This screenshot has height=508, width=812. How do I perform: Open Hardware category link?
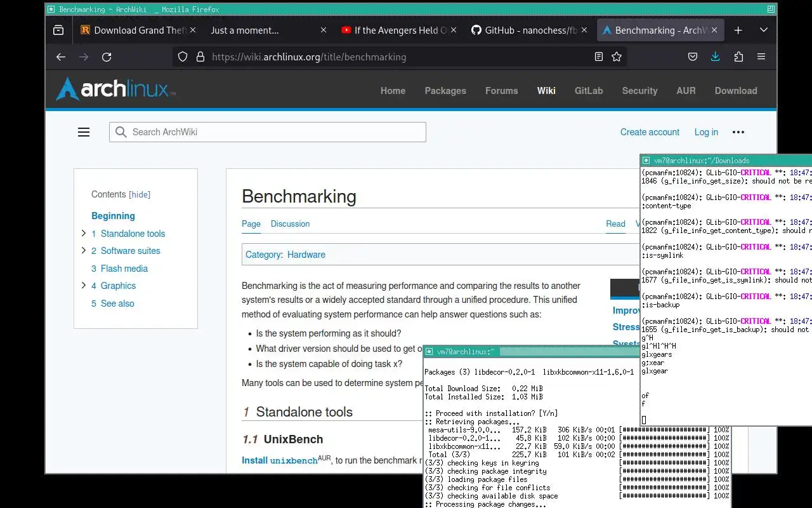[306, 255]
